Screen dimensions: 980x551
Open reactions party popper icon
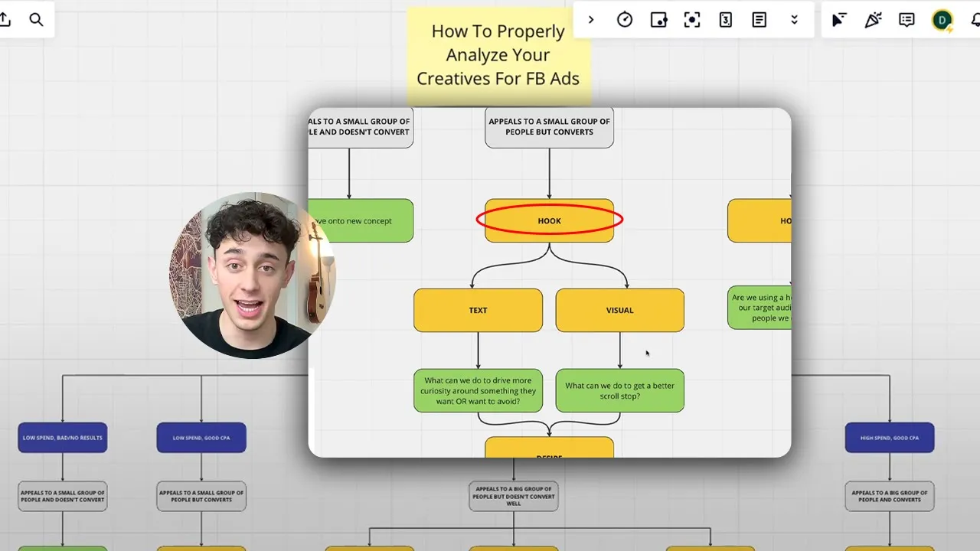(x=873, y=20)
